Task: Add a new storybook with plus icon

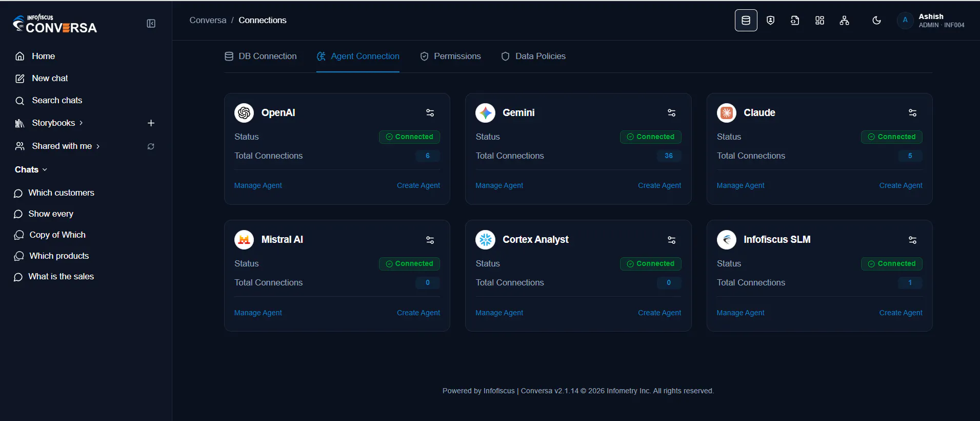Action: point(151,123)
